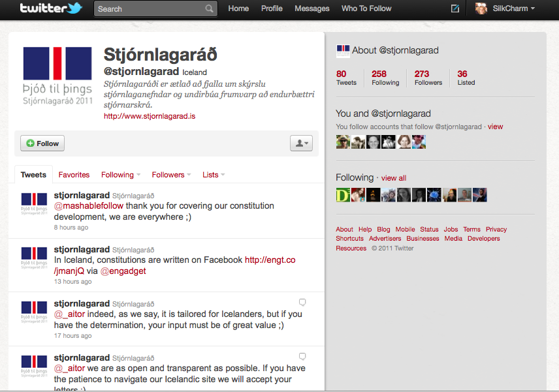Click the last avatar in the Following row
The image size is (559, 392).
pos(480,195)
